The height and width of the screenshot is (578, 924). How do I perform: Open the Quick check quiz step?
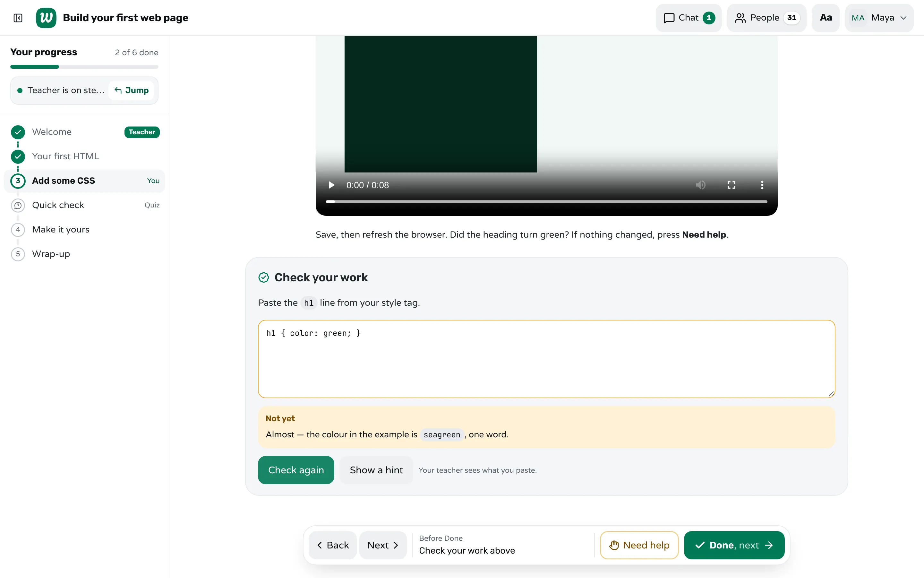point(84,205)
